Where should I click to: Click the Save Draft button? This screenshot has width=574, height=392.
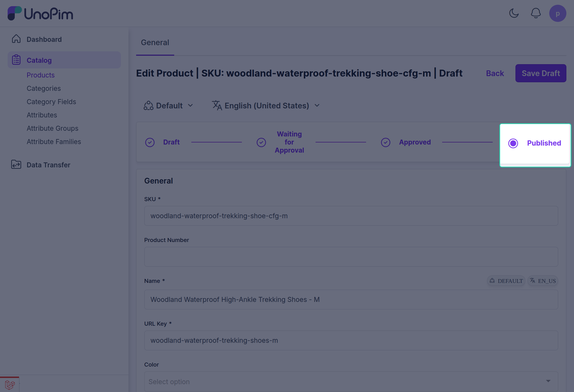[x=541, y=73]
